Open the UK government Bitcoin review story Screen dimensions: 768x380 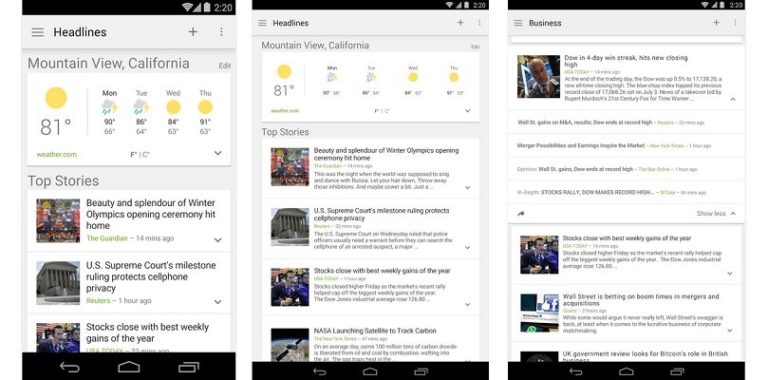click(x=645, y=356)
